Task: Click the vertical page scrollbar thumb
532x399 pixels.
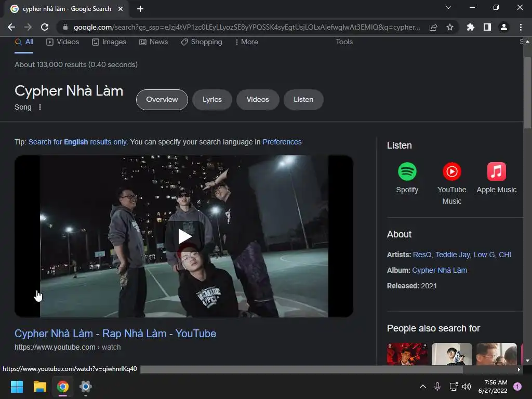Action: pyautogui.click(x=527, y=92)
